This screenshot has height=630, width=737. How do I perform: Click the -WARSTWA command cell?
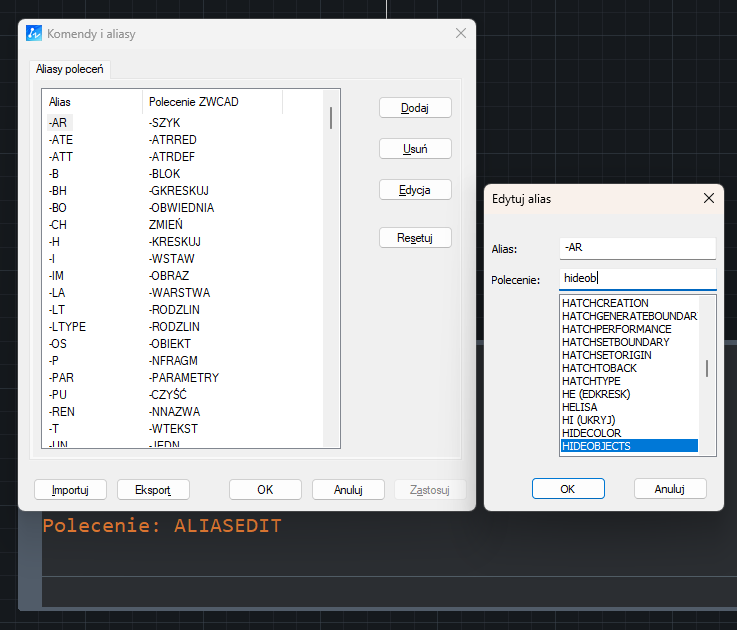click(179, 293)
